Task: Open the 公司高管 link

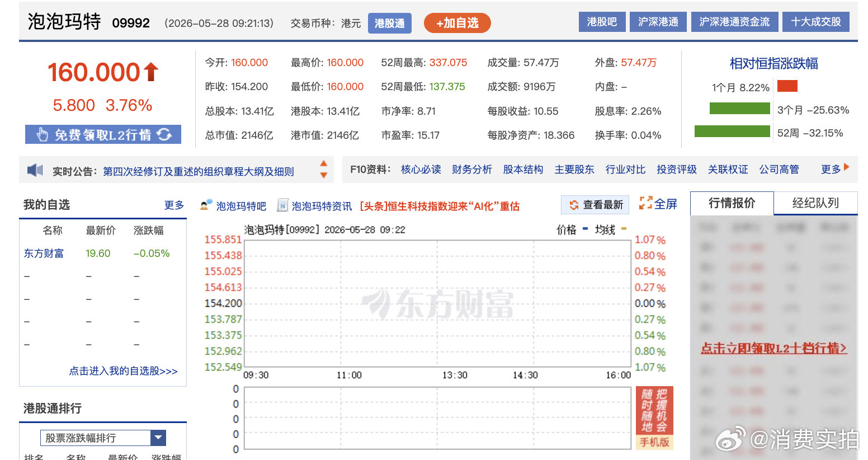Action: tap(779, 169)
